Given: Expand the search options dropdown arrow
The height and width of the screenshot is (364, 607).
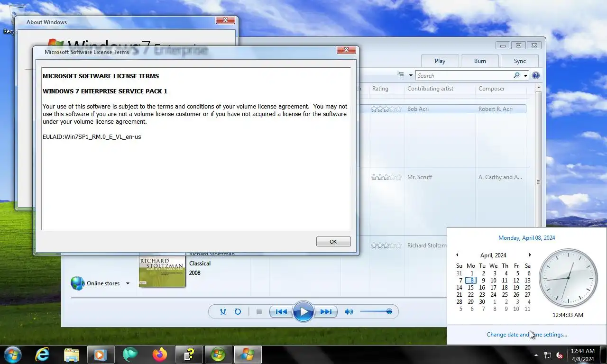Looking at the screenshot, I should 525,75.
